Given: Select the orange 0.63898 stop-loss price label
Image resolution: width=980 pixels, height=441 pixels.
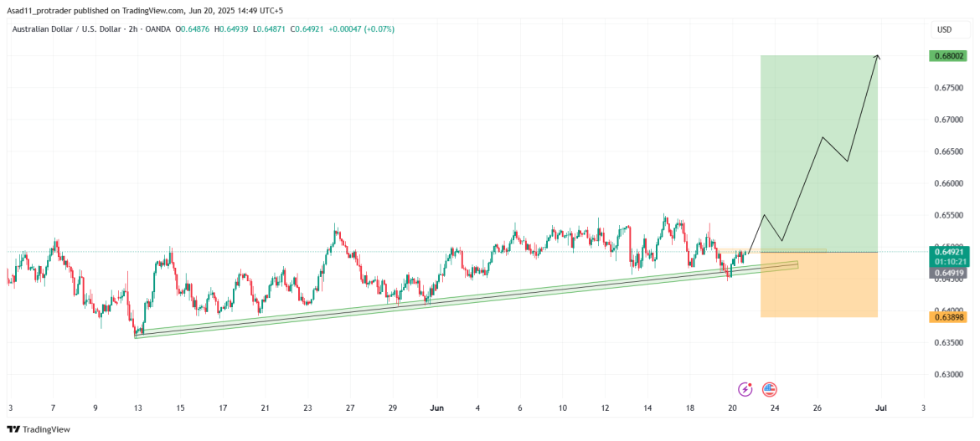Looking at the screenshot, I should coord(947,317).
